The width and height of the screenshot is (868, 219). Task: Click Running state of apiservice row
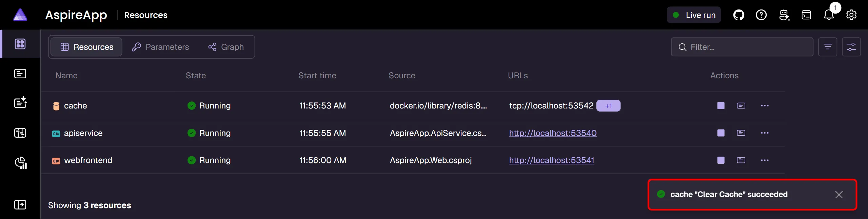pos(209,133)
